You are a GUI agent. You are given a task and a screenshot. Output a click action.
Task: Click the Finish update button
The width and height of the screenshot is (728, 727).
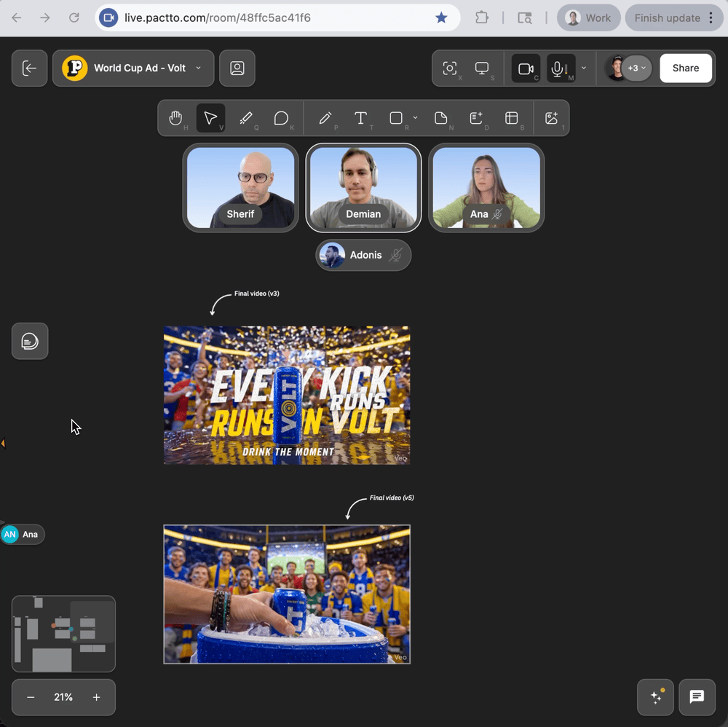[667, 17]
